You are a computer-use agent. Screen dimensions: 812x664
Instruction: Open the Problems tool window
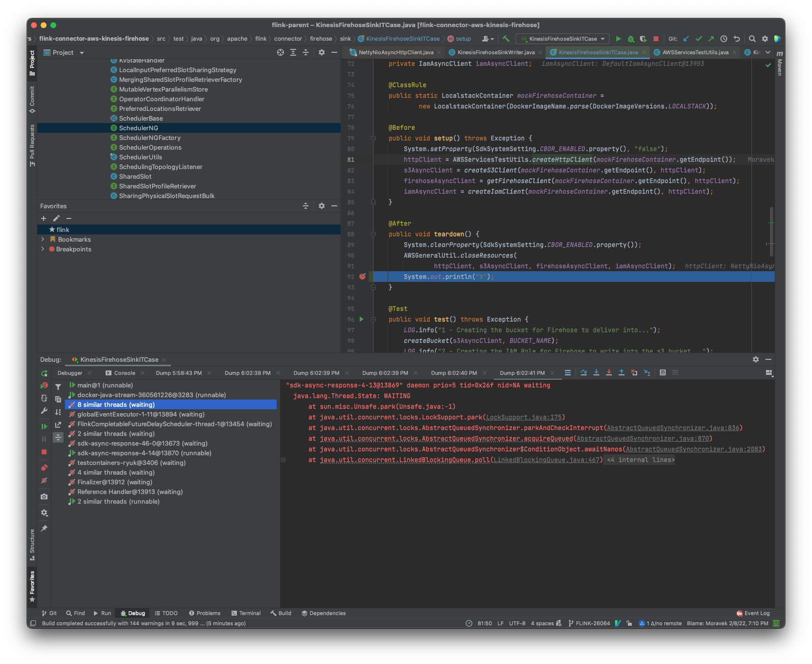click(x=204, y=613)
